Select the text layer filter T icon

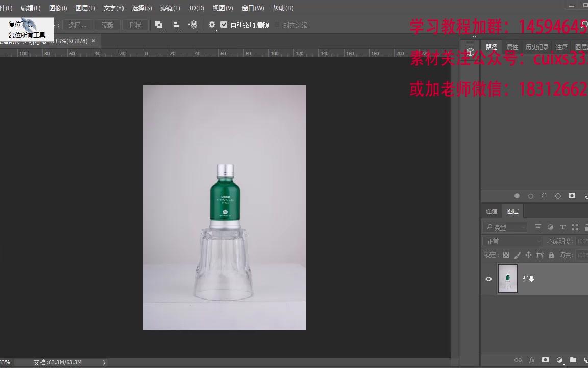563,227
